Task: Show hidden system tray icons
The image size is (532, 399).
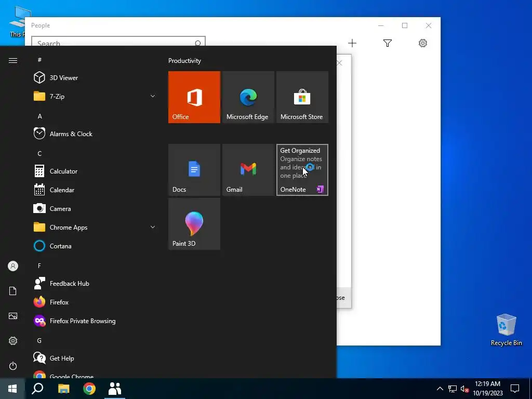Action: pos(440,389)
